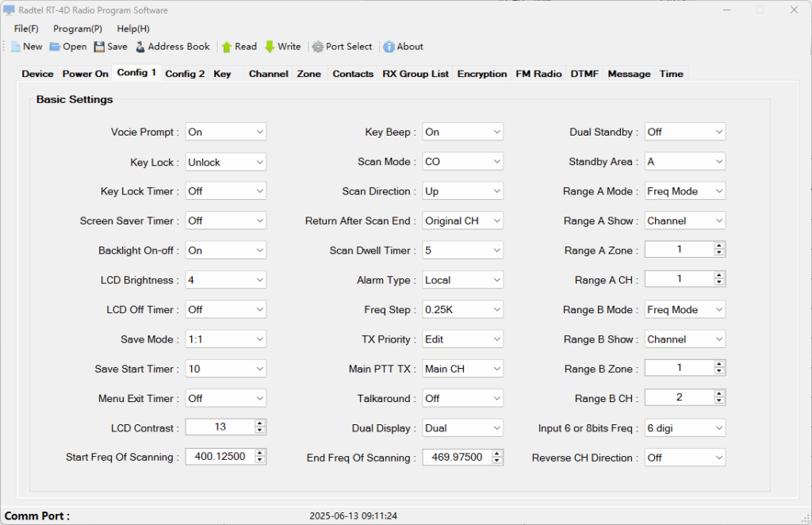Open the Reverse CH Direction dropdown
812x525 pixels.
(718, 458)
